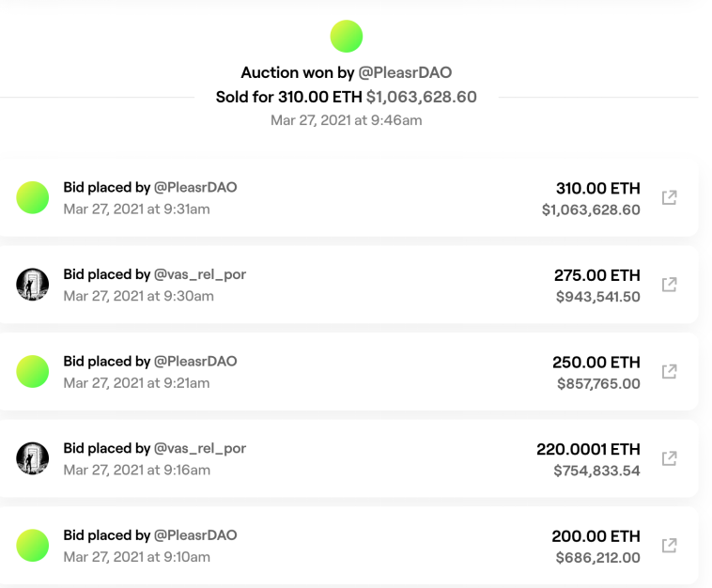The height and width of the screenshot is (588, 712).
Task: Click the $1,063,628.60 sold price in heading
Action: pyautogui.click(x=421, y=97)
